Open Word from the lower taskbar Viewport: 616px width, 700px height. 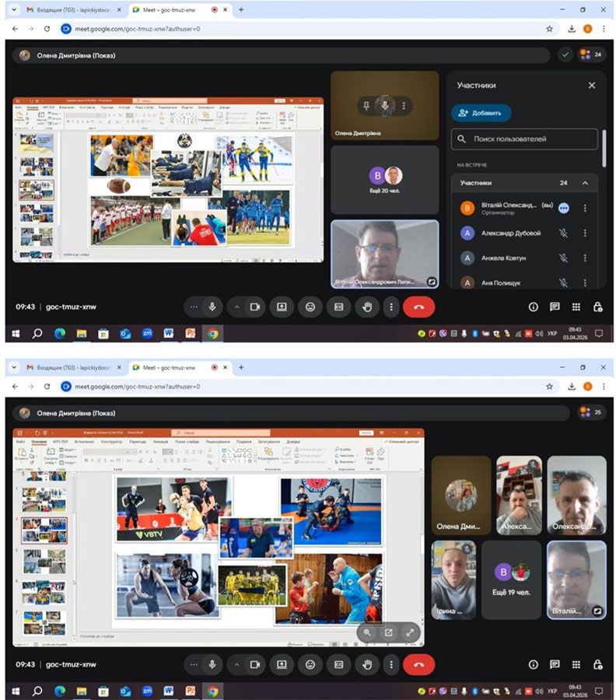[x=168, y=691]
